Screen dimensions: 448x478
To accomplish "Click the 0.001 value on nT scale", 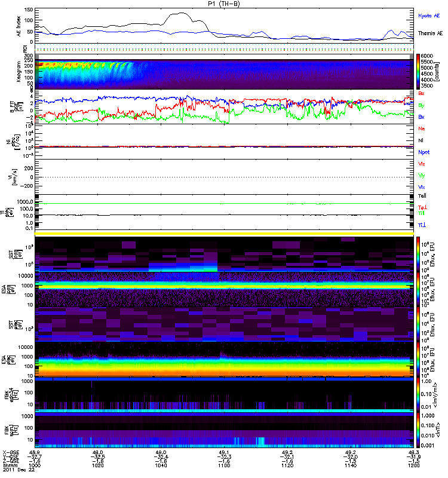I will 427,445.
